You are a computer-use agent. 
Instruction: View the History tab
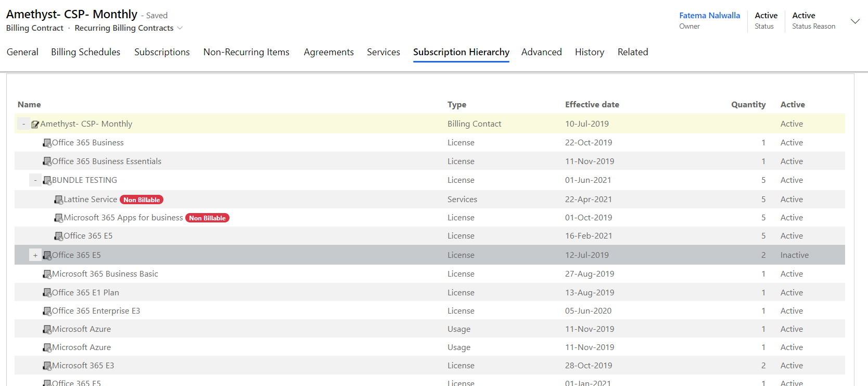pyautogui.click(x=590, y=52)
